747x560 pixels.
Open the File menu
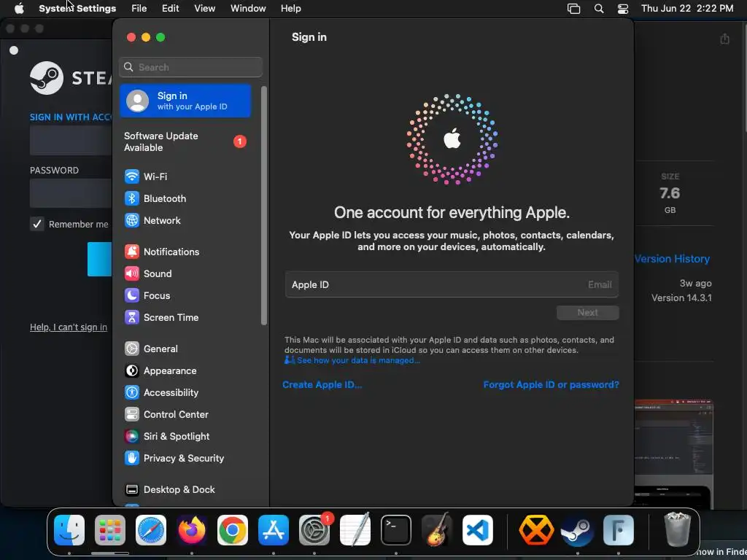[139, 9]
